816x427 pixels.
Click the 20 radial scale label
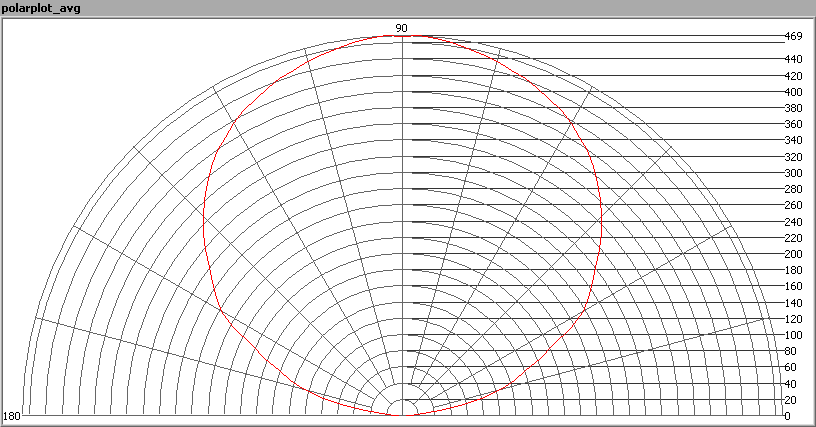(x=790, y=400)
